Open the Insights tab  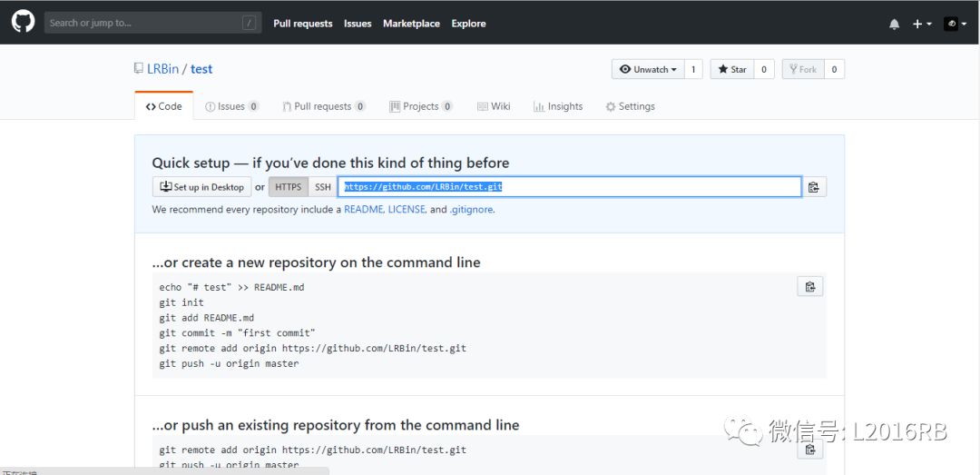tap(558, 106)
